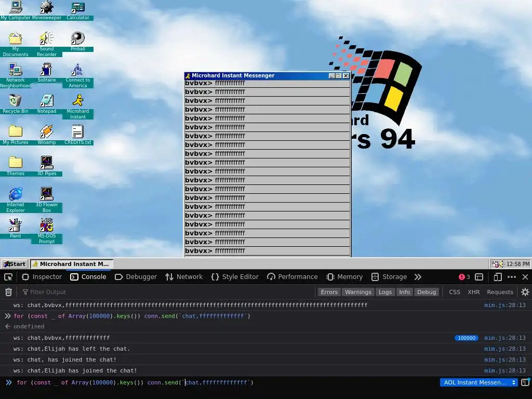
Task: Open the Performance tab
Action: coord(292,277)
